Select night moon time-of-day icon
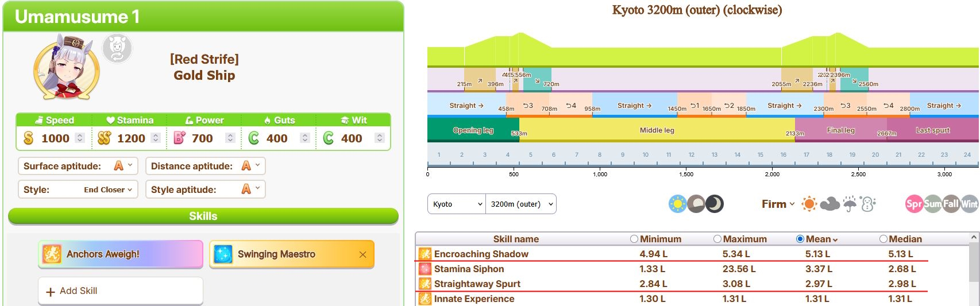 coord(715,204)
